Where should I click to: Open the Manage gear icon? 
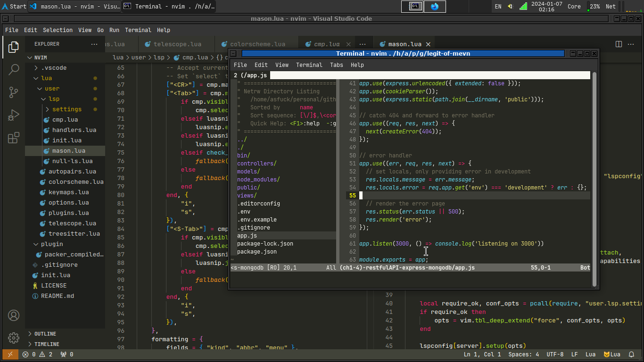click(x=14, y=338)
